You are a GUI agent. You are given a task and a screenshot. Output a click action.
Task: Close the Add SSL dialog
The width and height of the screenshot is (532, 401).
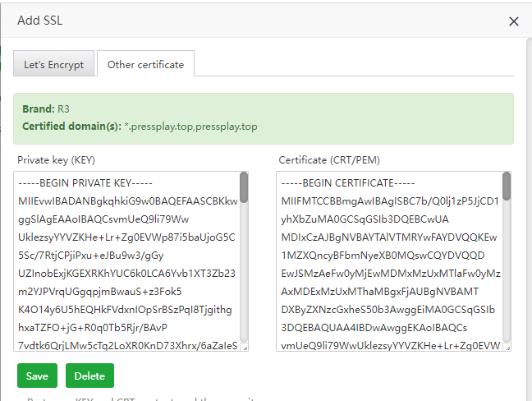click(514, 21)
